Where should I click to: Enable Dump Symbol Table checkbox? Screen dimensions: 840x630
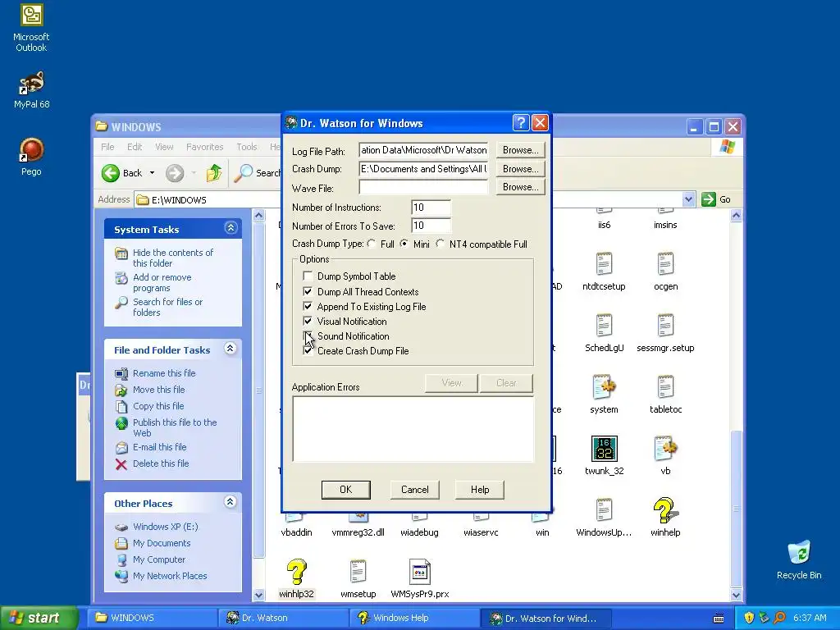point(308,276)
